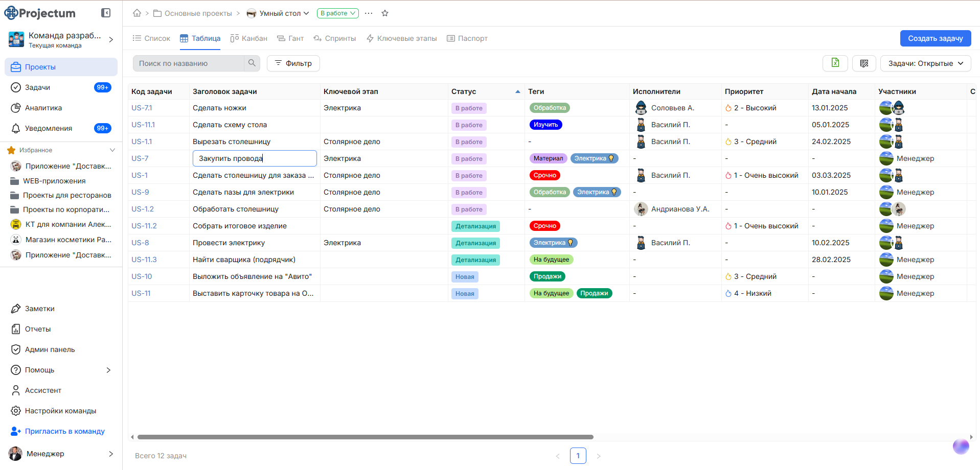Open the Гант view

(x=290, y=38)
